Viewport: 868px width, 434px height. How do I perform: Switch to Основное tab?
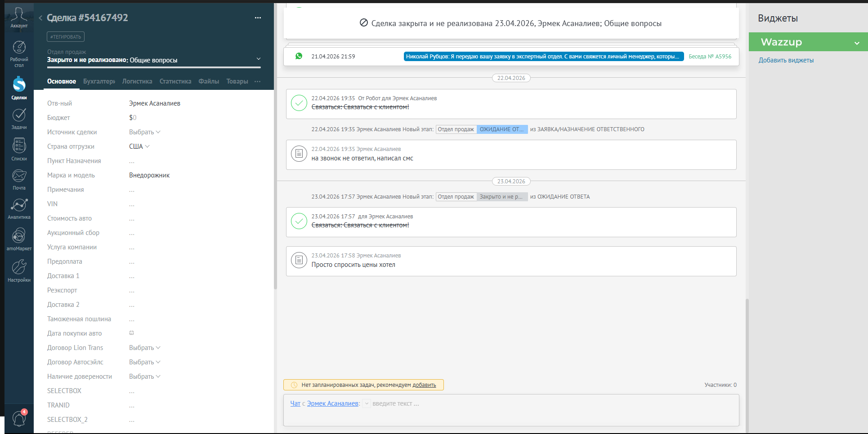point(62,81)
